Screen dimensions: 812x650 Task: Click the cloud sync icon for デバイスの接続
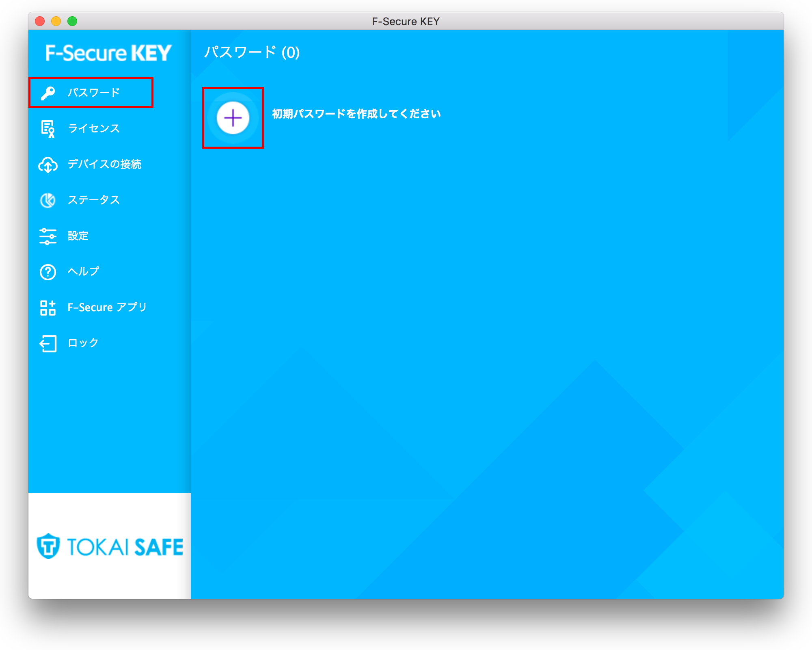pyautogui.click(x=48, y=165)
